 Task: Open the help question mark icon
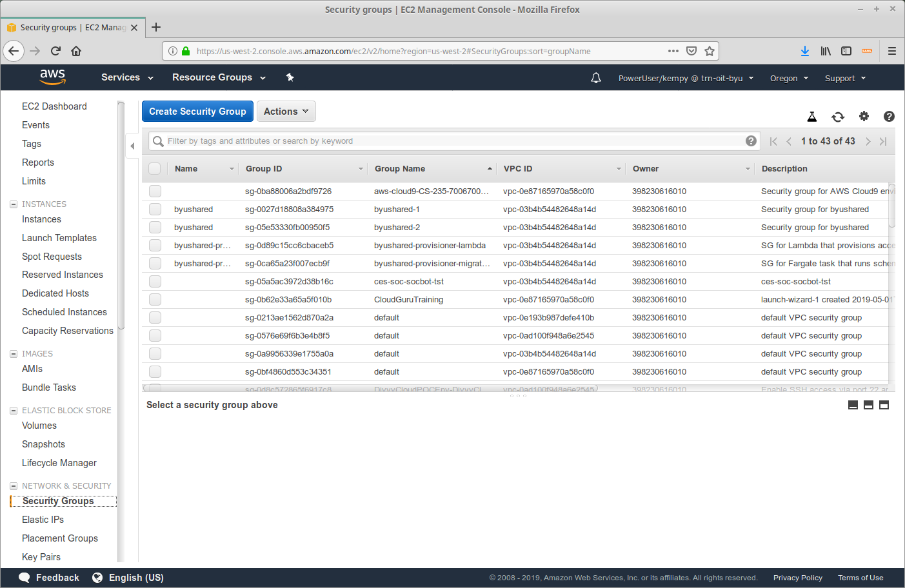point(889,116)
